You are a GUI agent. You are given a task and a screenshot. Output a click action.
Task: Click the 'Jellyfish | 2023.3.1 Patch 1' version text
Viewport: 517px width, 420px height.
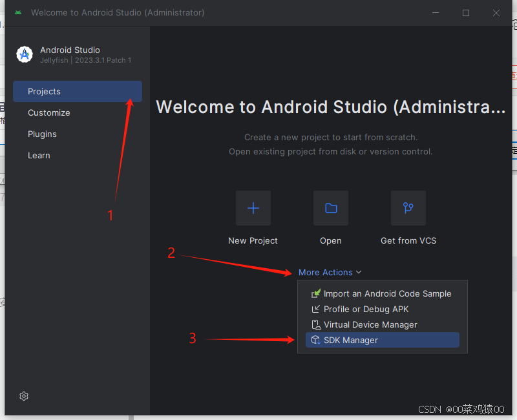(86, 60)
